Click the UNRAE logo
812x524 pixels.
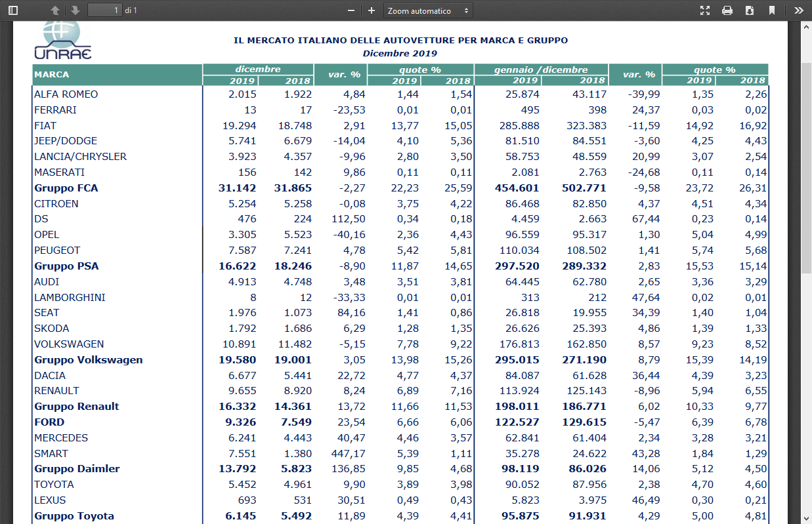(x=62, y=39)
